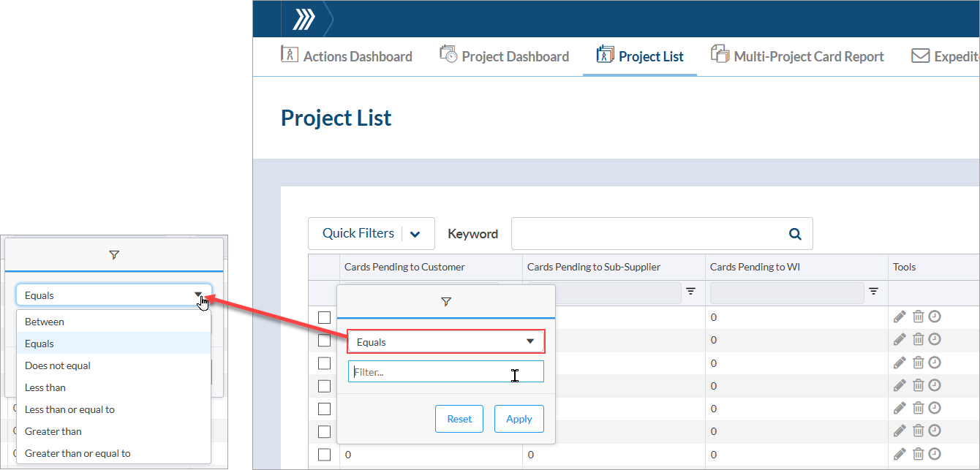Choose the Less than or equal to option

point(113,409)
